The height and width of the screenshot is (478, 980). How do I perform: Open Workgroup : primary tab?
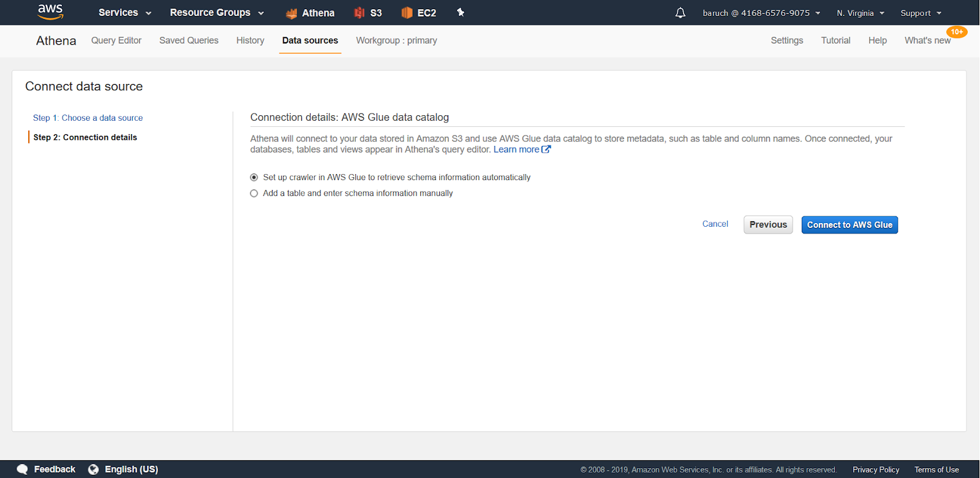pos(396,40)
